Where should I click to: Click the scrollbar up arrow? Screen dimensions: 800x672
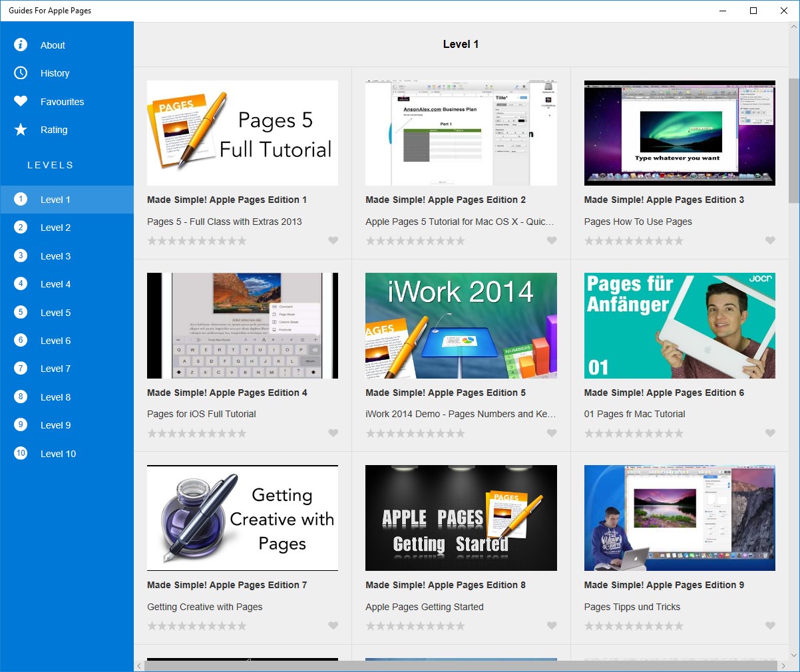pos(794,27)
